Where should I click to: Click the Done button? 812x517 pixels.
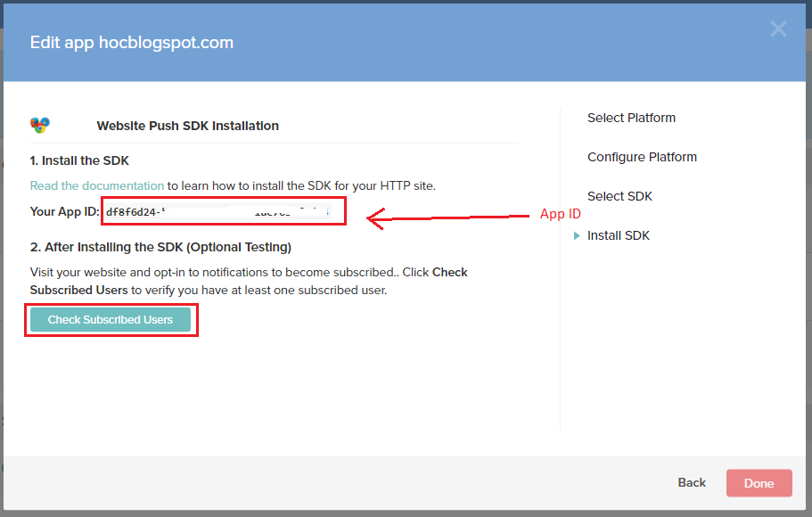pyautogui.click(x=759, y=483)
